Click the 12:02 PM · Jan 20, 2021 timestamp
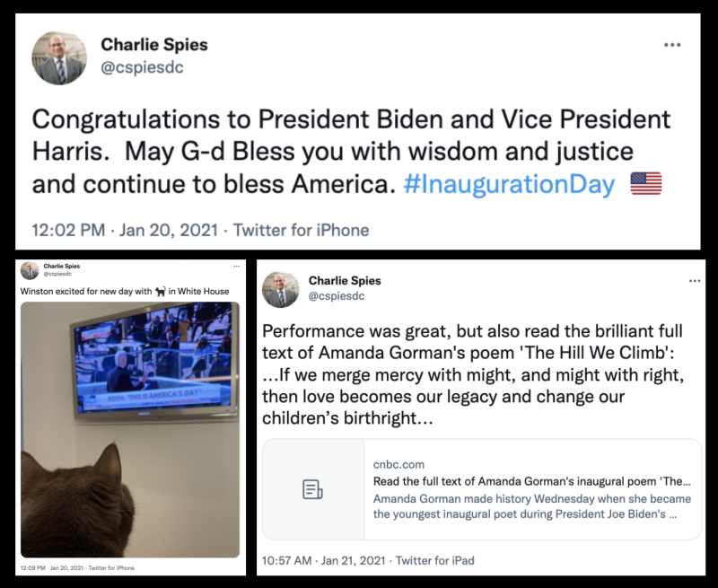 125,230
